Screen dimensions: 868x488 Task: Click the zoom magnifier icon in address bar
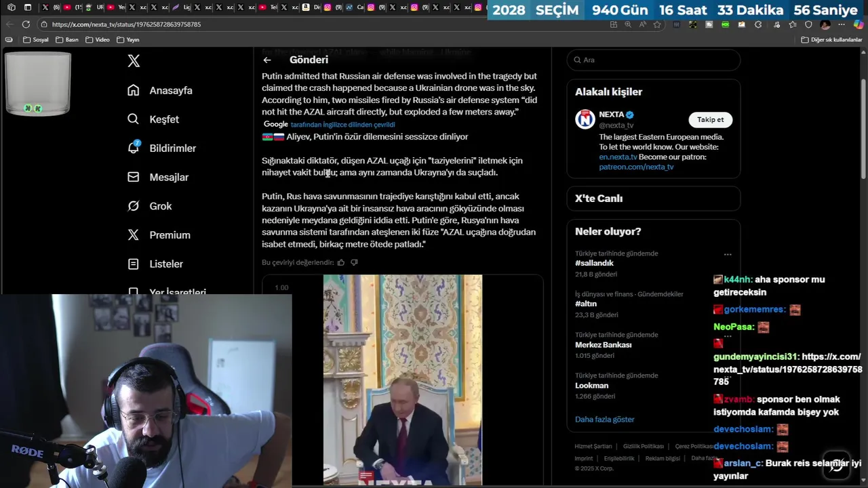pyautogui.click(x=628, y=24)
